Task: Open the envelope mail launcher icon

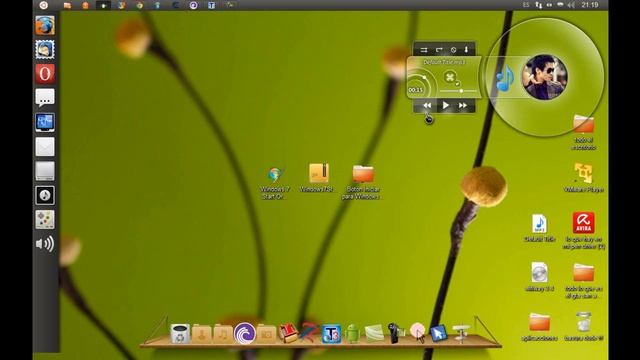Action: pyautogui.click(x=45, y=147)
